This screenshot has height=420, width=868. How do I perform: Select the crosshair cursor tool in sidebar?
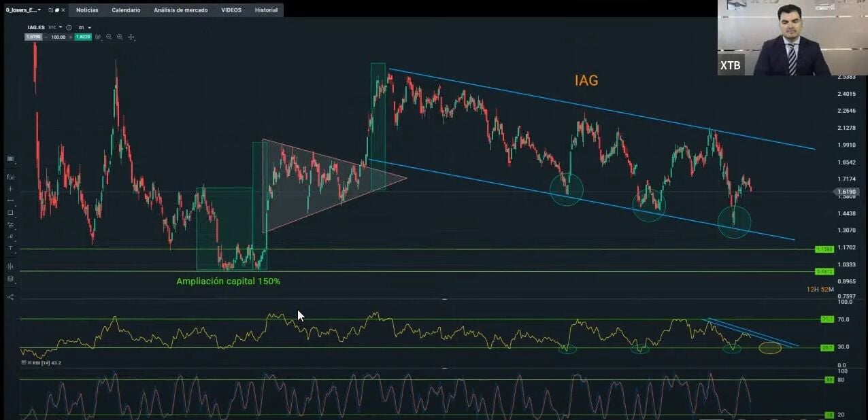[10, 189]
